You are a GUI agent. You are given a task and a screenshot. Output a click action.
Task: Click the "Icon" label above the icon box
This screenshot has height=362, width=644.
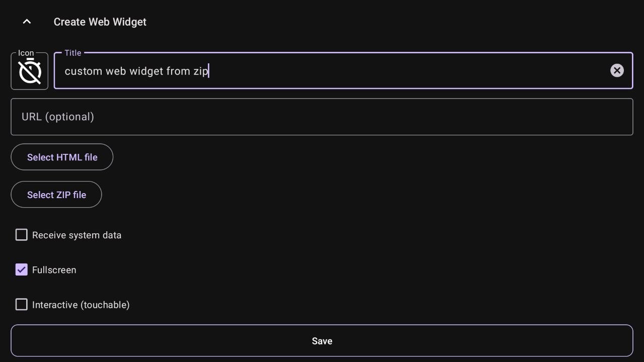[26, 53]
